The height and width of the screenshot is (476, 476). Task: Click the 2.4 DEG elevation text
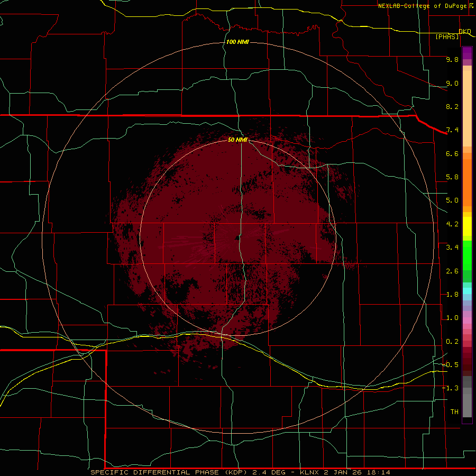pyautogui.click(x=269, y=472)
